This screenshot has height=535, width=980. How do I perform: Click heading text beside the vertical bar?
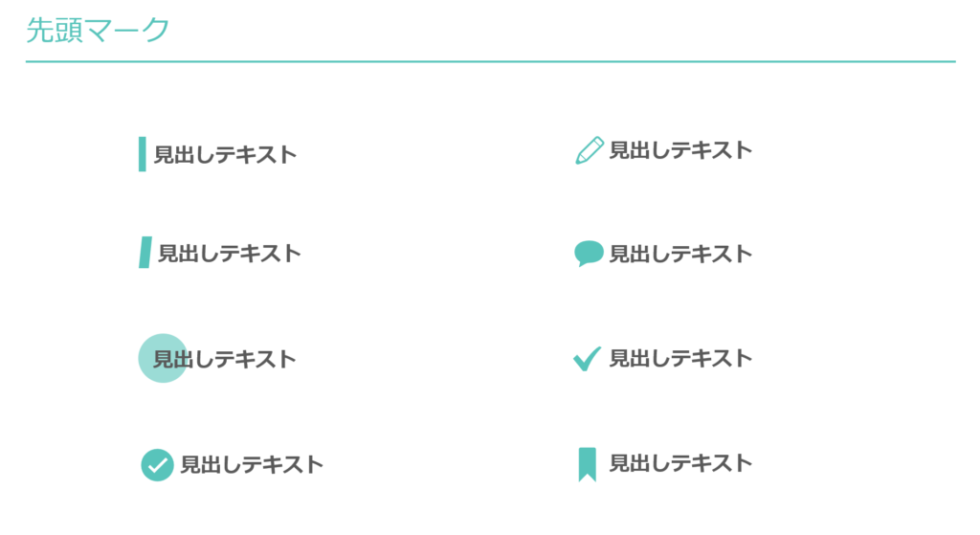225,155
